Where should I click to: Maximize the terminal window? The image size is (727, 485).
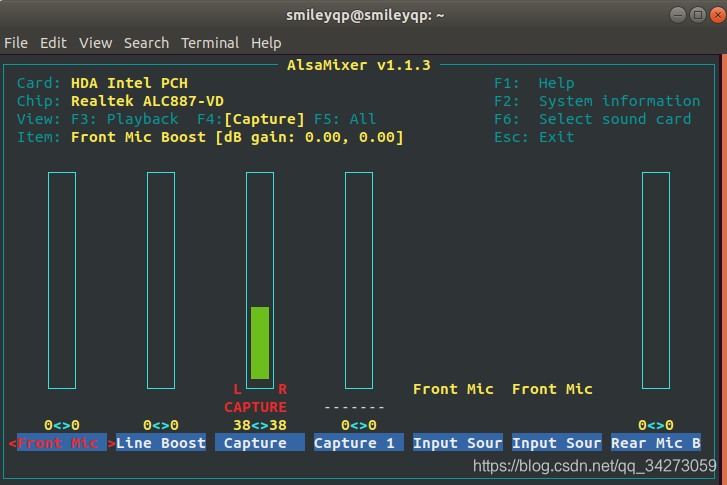click(x=698, y=15)
